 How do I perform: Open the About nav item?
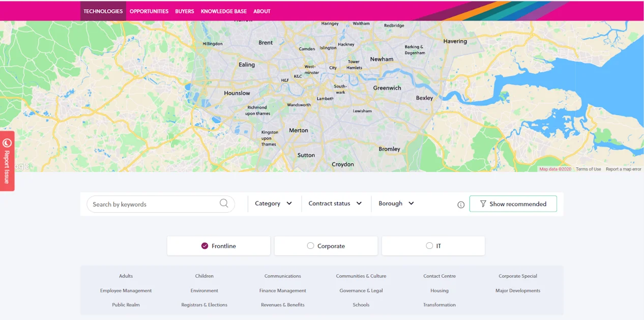[x=262, y=11]
